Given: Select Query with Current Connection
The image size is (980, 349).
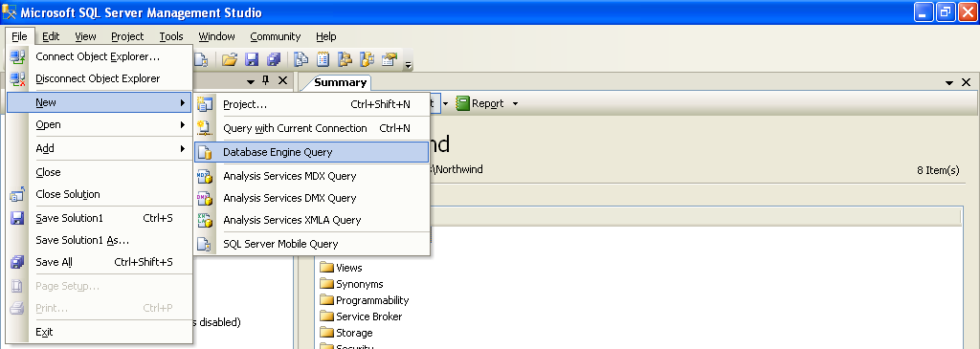Looking at the screenshot, I should pyautogui.click(x=312, y=128).
